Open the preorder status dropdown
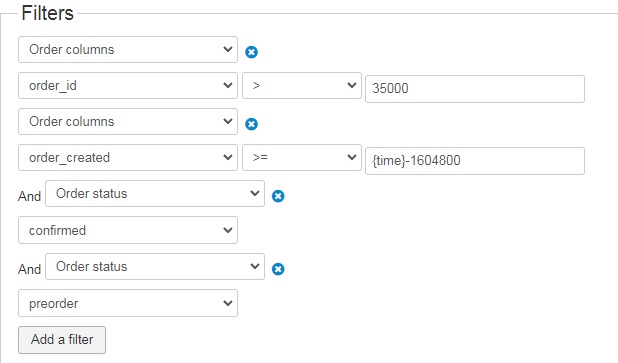This screenshot has width=618, height=363. tap(128, 303)
